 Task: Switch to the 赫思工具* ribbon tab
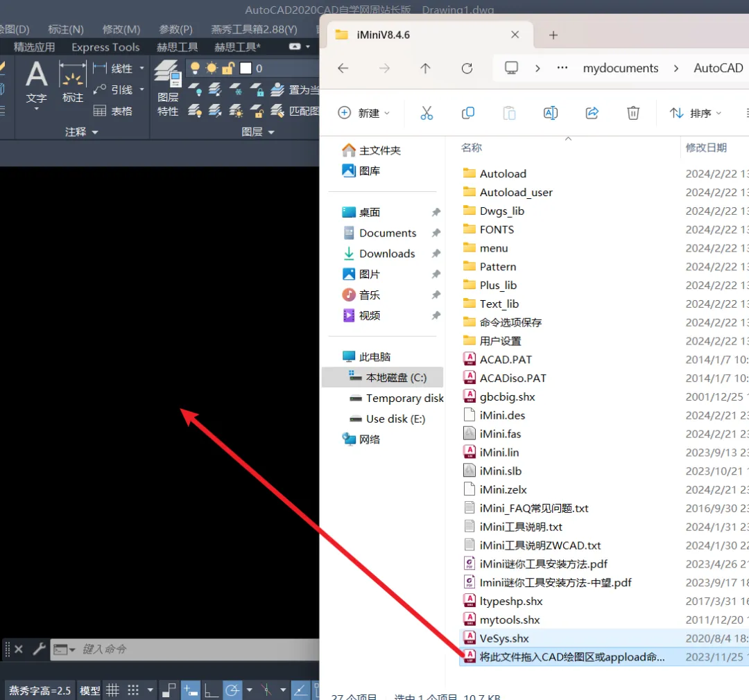tap(237, 47)
